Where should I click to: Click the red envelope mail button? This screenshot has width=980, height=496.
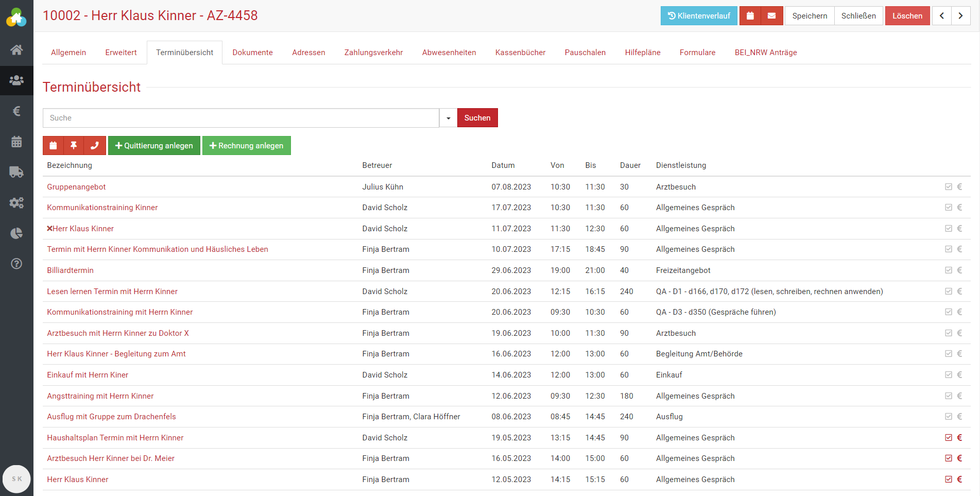coord(771,16)
